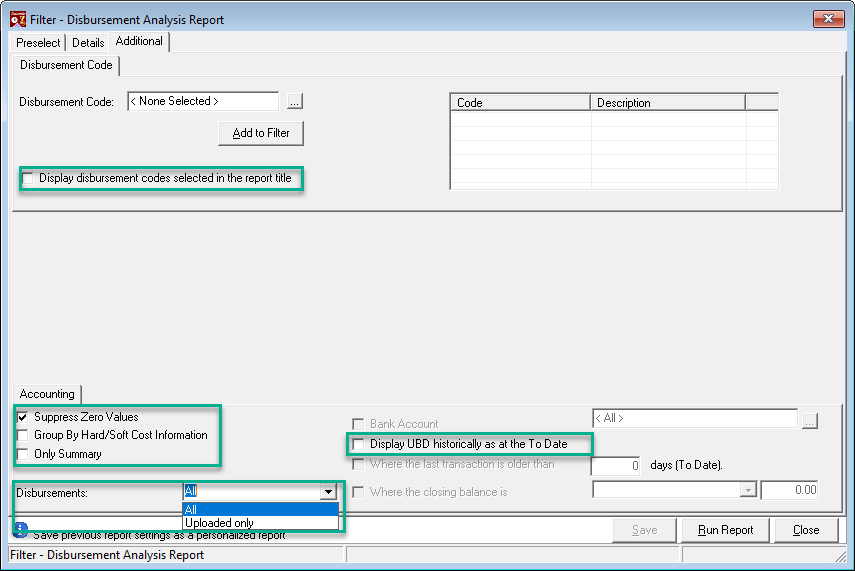This screenshot has height=571, width=855.
Task: Click the resize grip in the status bar corner
Action: (x=840, y=556)
